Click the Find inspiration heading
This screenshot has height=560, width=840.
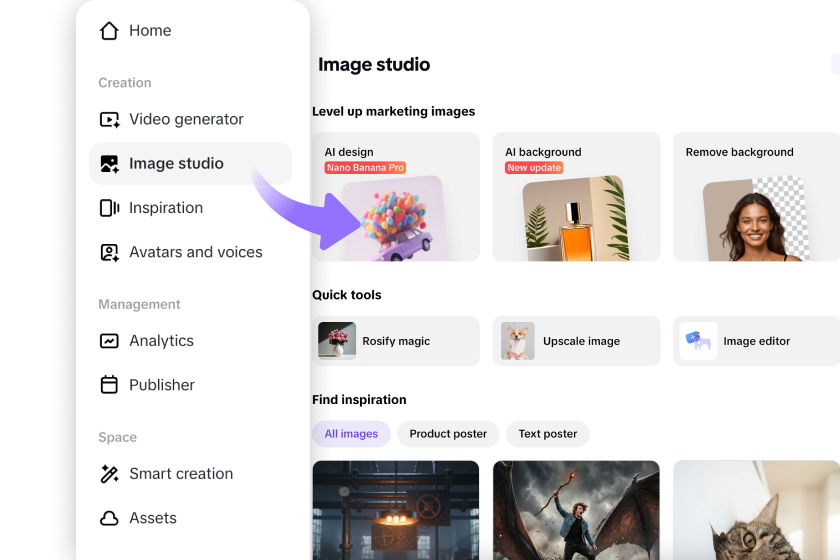359,400
